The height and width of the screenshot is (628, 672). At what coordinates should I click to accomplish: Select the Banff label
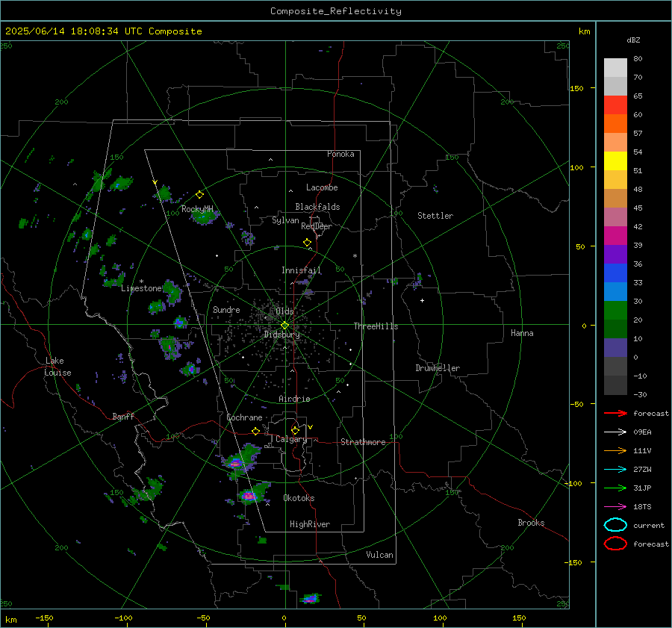[123, 416]
